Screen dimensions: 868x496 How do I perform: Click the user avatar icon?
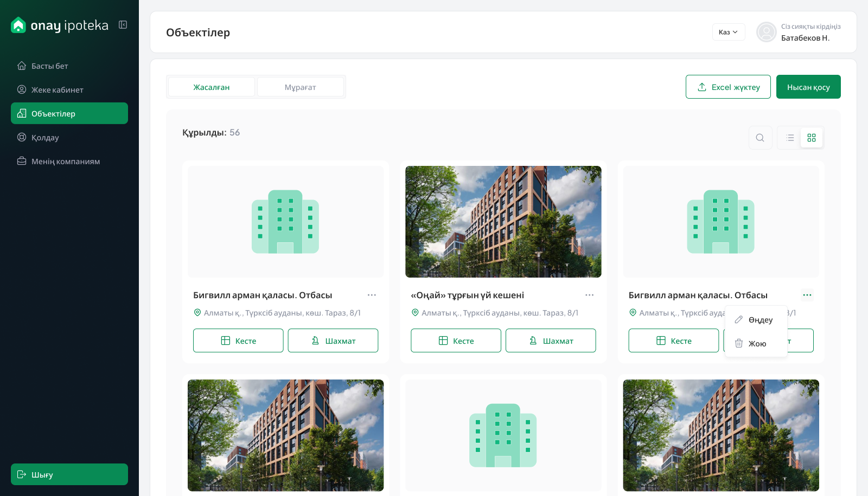coord(766,32)
